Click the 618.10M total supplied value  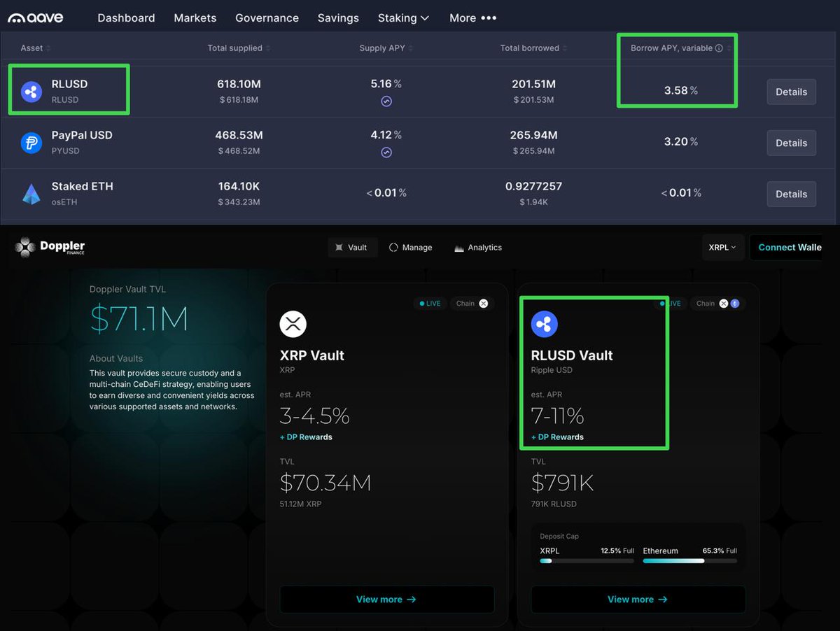tap(239, 84)
